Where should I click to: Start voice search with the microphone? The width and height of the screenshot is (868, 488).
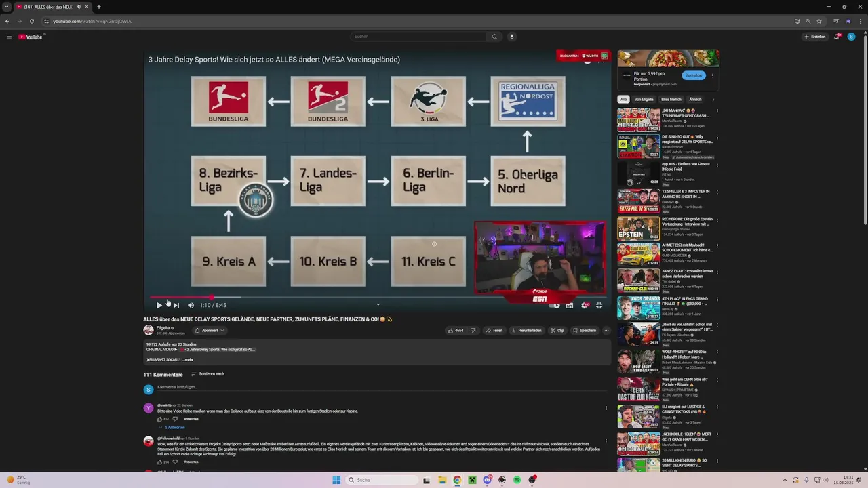512,37
